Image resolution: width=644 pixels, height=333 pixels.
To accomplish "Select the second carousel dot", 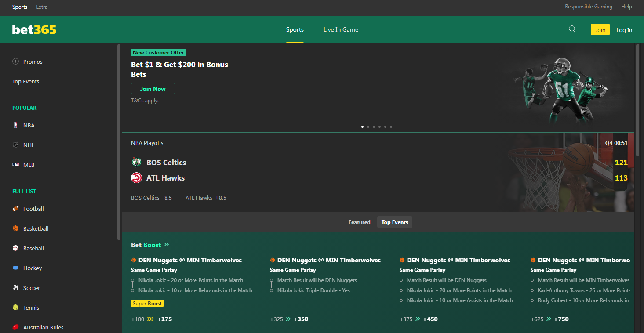I will [368, 127].
